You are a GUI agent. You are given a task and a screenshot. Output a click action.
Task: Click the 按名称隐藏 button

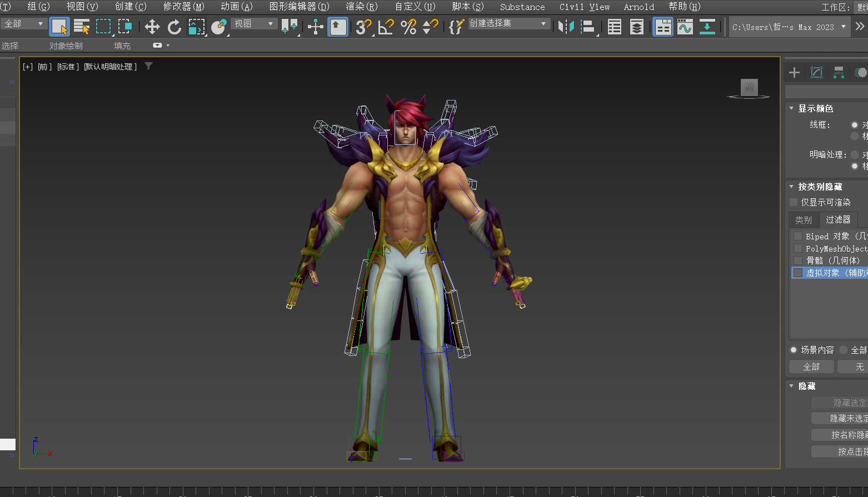840,435
